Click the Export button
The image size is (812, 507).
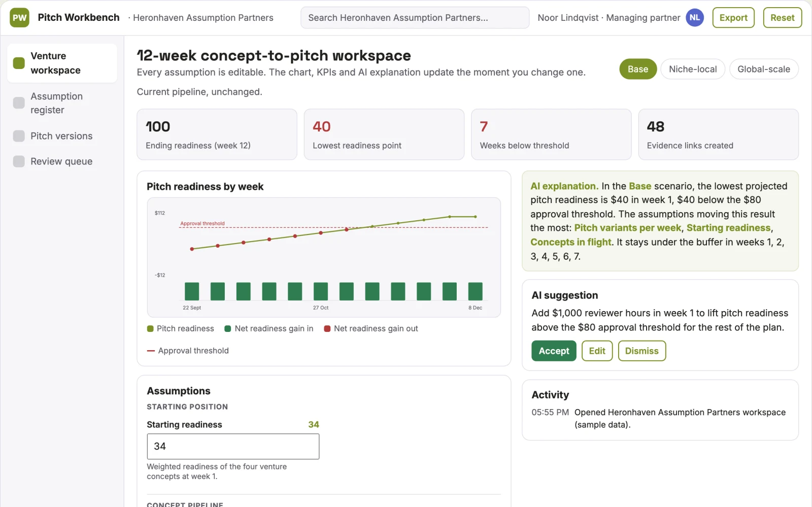(733, 18)
